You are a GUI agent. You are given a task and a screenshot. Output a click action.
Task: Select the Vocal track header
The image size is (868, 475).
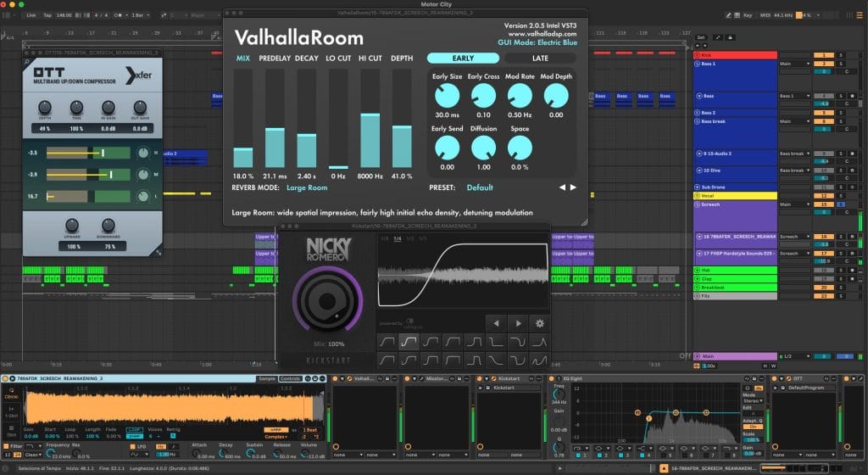tap(735, 196)
